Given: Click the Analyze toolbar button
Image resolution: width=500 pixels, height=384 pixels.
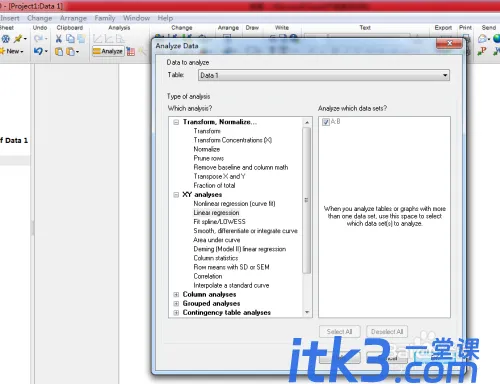Looking at the screenshot, I should pos(108,51).
